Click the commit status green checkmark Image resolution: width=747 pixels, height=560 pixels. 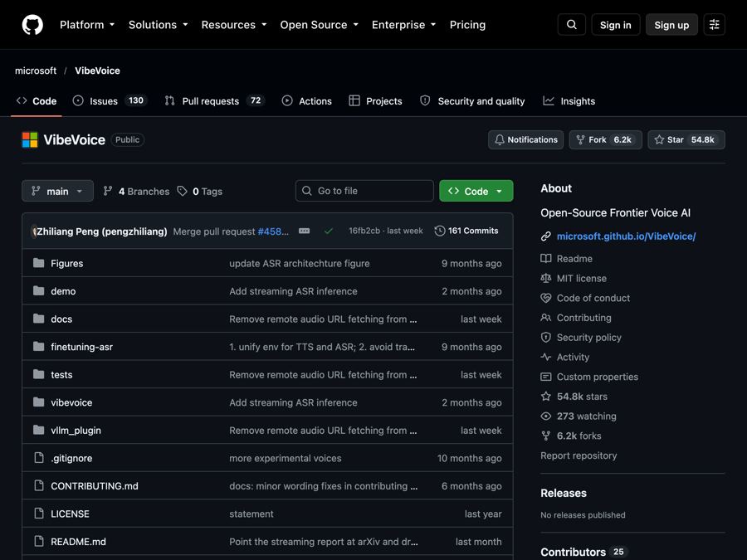pos(328,231)
